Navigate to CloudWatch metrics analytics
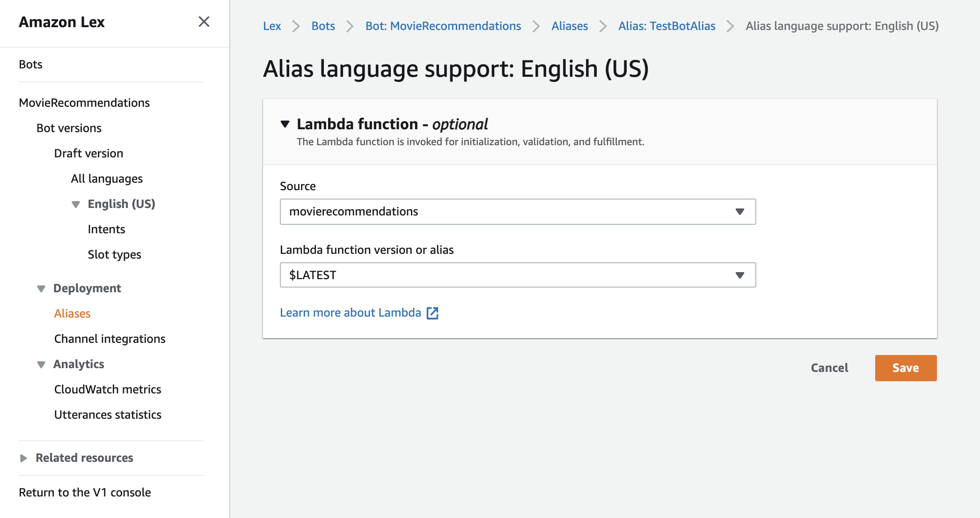The height and width of the screenshot is (518, 980). 108,389
